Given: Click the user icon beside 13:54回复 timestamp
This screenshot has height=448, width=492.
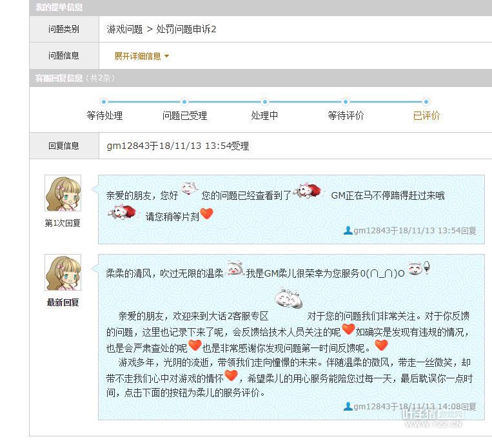Looking at the screenshot, I should coord(348,231).
